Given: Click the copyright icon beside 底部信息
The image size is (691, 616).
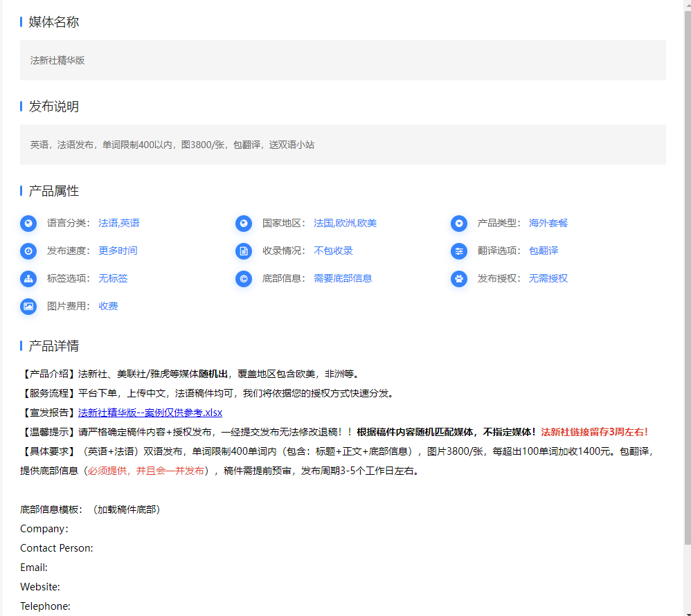Looking at the screenshot, I should pos(243,278).
